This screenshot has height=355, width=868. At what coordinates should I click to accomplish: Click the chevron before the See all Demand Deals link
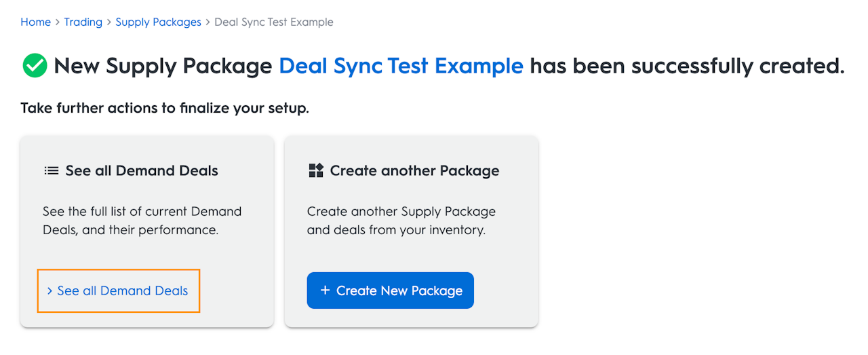tap(50, 291)
